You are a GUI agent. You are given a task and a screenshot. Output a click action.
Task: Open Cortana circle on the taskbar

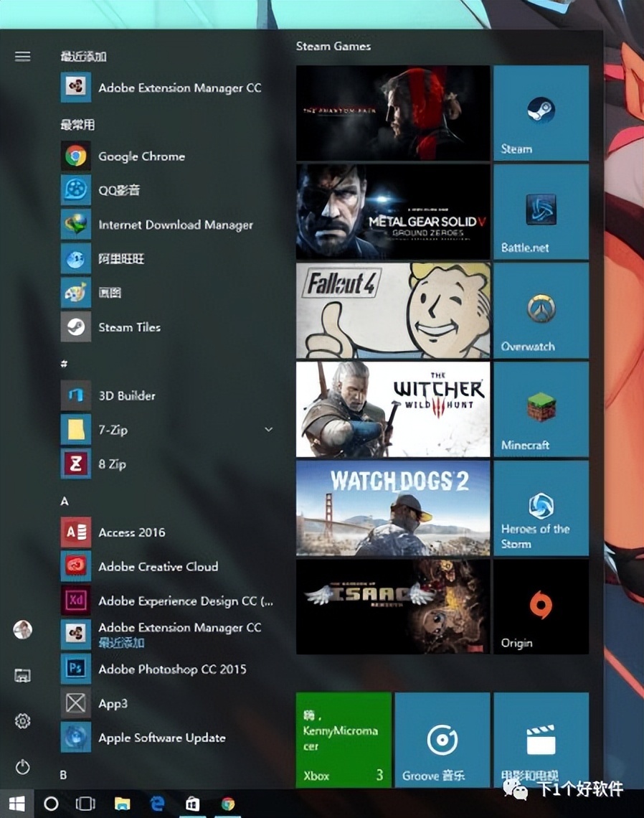[x=51, y=804]
